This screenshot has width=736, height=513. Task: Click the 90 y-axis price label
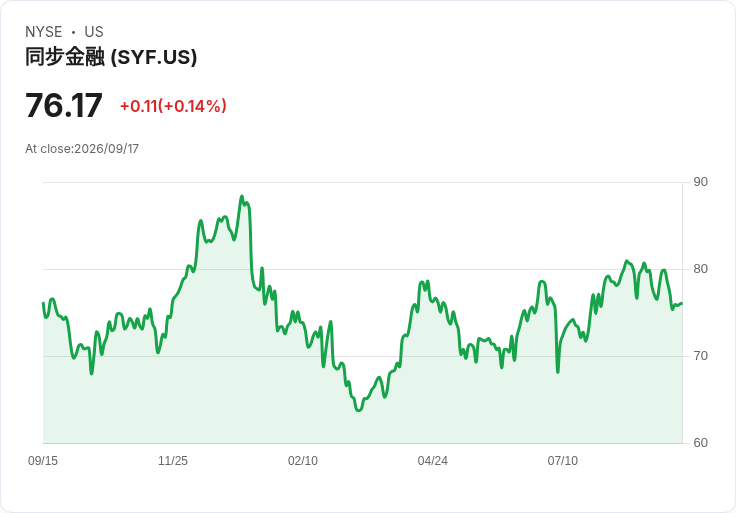pos(700,182)
